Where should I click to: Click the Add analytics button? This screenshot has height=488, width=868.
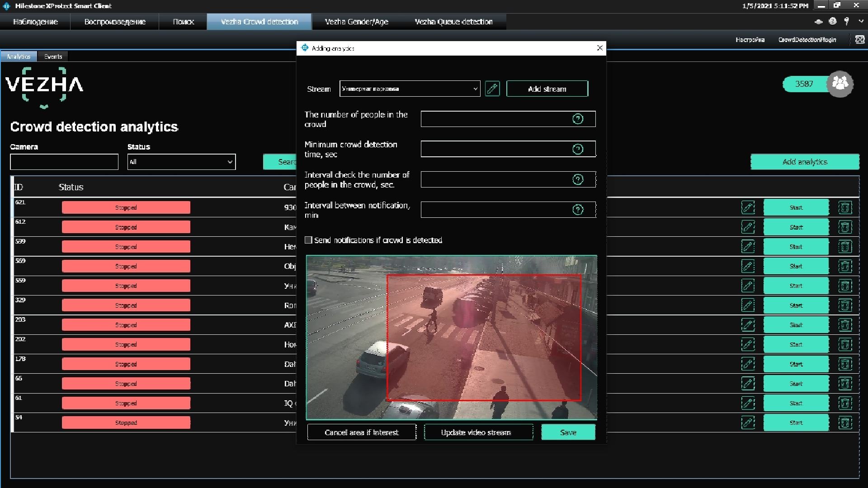[805, 162]
